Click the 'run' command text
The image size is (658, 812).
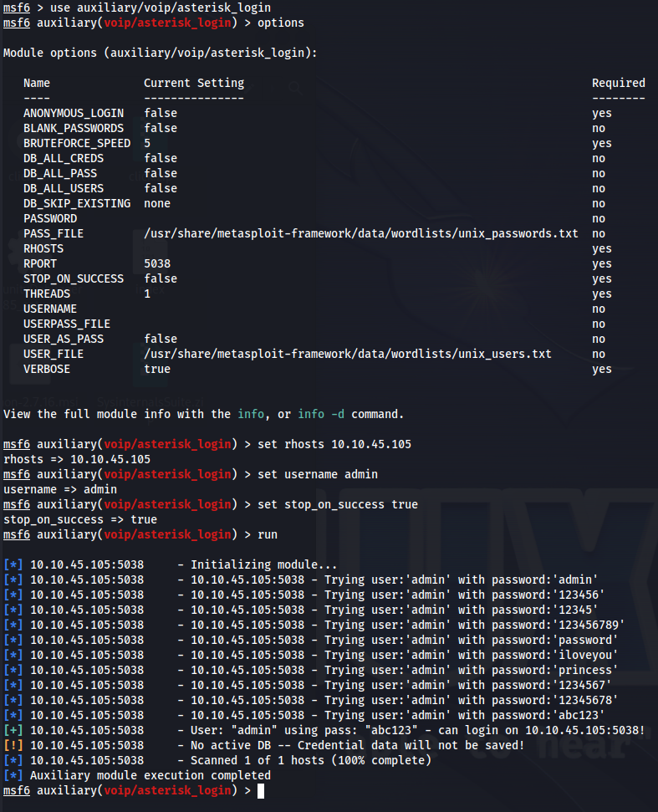[x=268, y=534]
